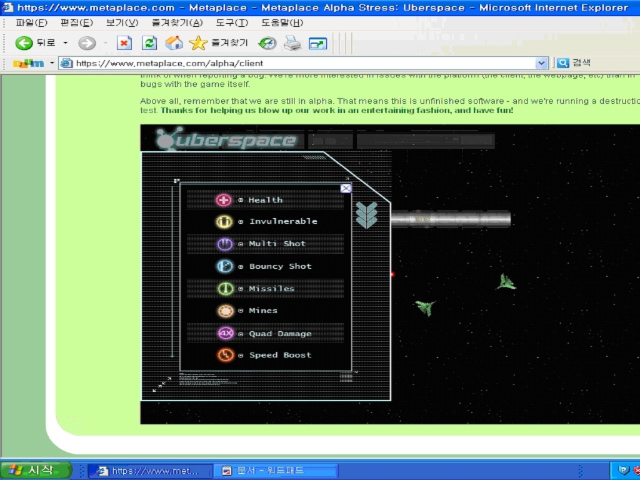This screenshot has width=640, height=480.
Task: Click the address bar URL field
Action: pyautogui.click(x=303, y=63)
